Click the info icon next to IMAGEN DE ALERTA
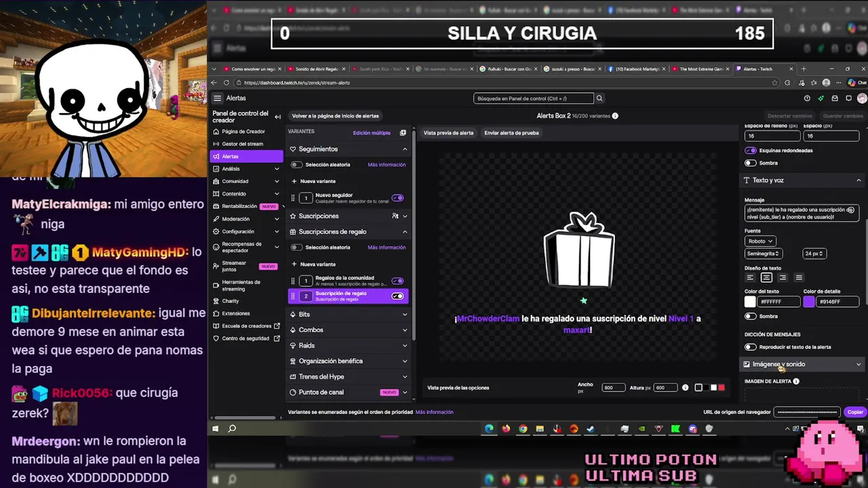Image resolution: width=868 pixels, height=488 pixels. (x=796, y=382)
